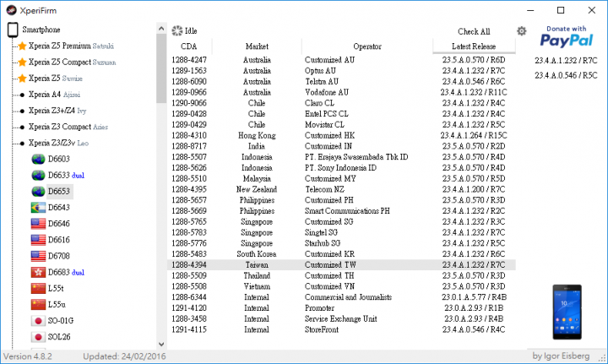
Task: Select the 1288-4247 Customized AU row
Action: tap(342, 60)
